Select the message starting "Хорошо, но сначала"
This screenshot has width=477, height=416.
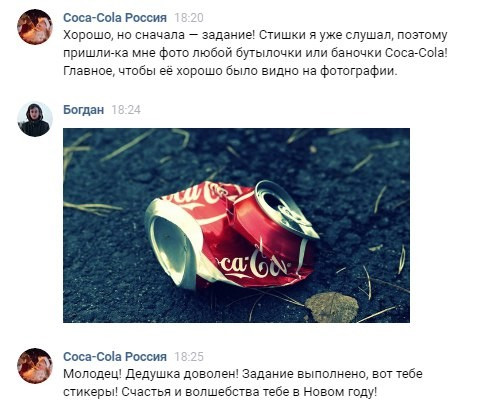(x=255, y=53)
